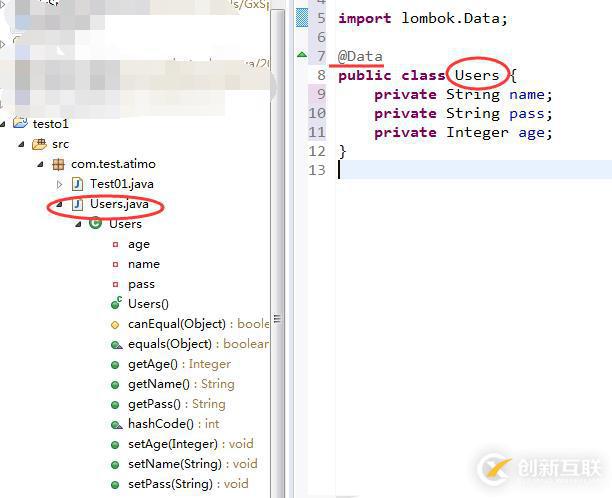Screen dimensions: 612x498
Task: Click the public method icon beside getPass()
Action: tap(115, 405)
